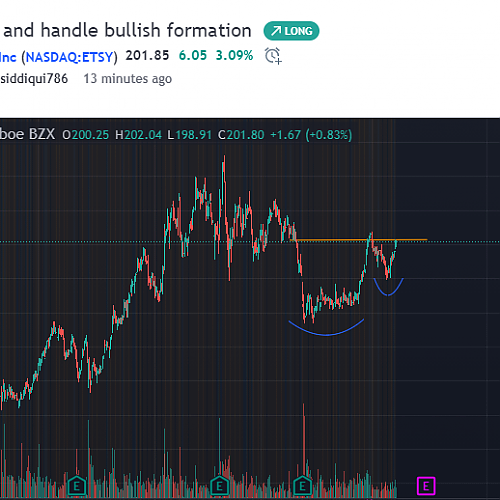The height and width of the screenshot is (500, 500).
Task: Open author siddiqui786 profile link
Action: coord(34,79)
